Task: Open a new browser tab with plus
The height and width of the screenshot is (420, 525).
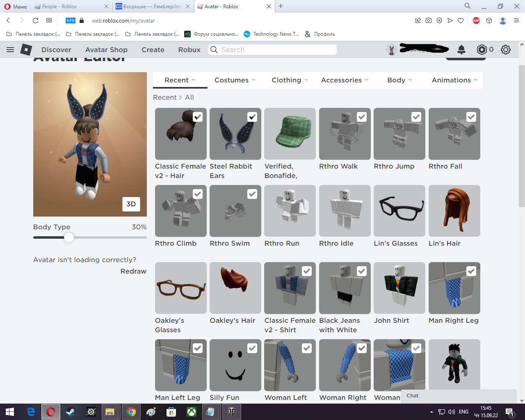Action: point(281,6)
